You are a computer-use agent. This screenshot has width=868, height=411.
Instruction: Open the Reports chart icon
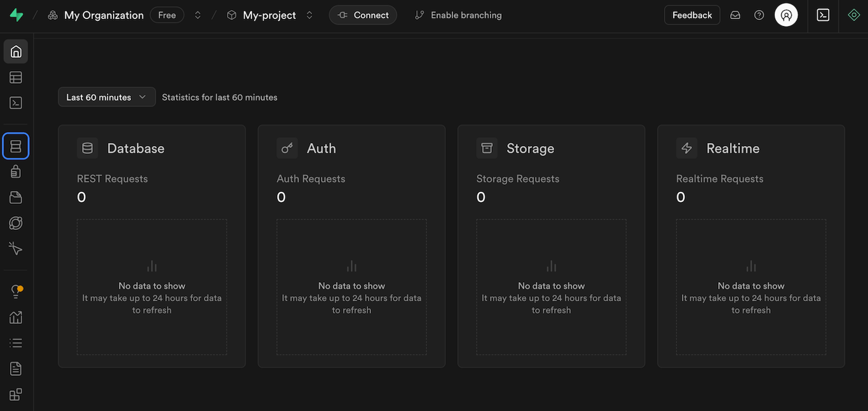click(x=15, y=316)
